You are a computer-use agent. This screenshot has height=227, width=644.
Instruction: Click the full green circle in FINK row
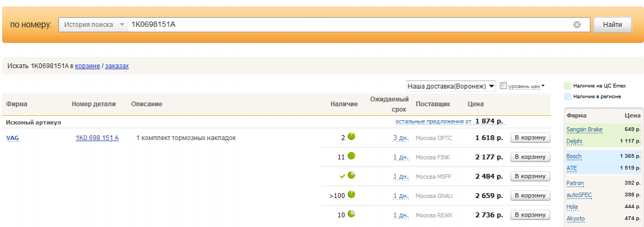(352, 156)
